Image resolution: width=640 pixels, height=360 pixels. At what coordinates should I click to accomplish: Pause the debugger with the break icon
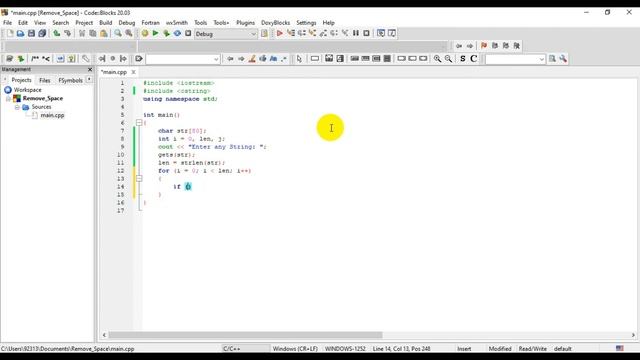(356, 33)
